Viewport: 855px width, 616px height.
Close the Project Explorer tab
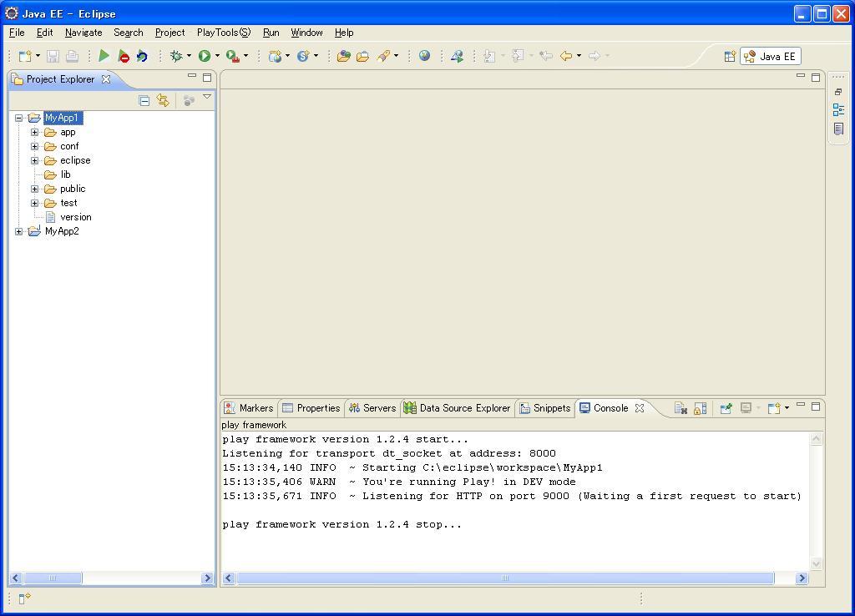click(106, 79)
